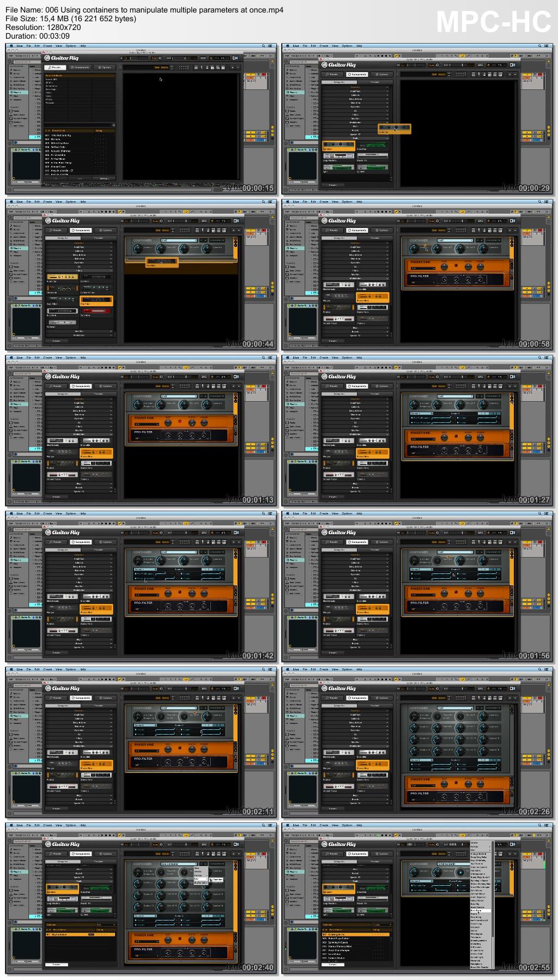This screenshot has height=980, width=558.
Task: Switch to Products tab in 00:02:26 frame
Action: coord(375,705)
